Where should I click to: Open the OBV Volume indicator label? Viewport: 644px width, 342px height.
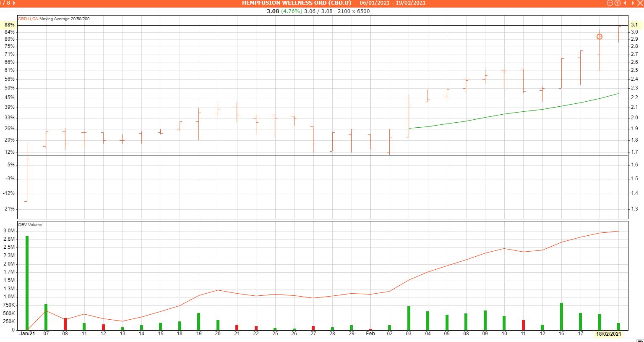(x=30, y=225)
